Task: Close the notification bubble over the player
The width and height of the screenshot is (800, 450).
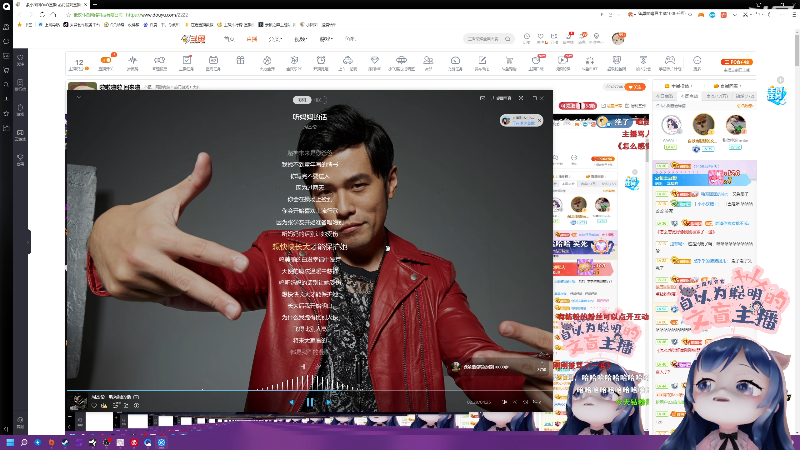Action: (539, 120)
